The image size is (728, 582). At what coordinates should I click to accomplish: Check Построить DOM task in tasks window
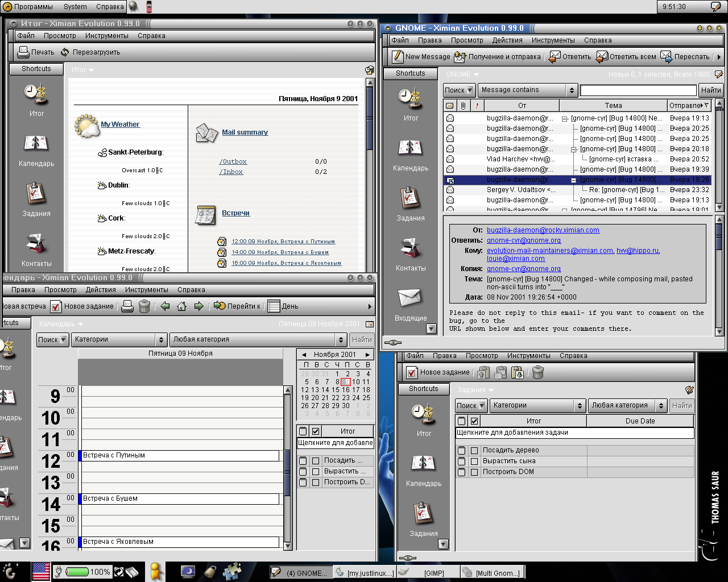click(x=474, y=472)
